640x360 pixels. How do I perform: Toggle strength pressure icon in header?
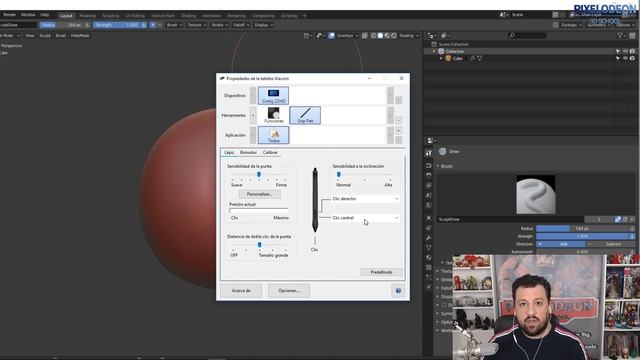pos(144,25)
